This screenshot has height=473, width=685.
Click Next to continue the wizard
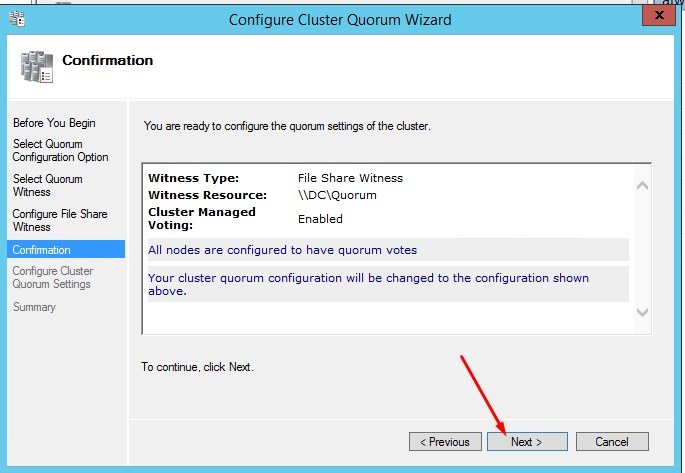527,441
